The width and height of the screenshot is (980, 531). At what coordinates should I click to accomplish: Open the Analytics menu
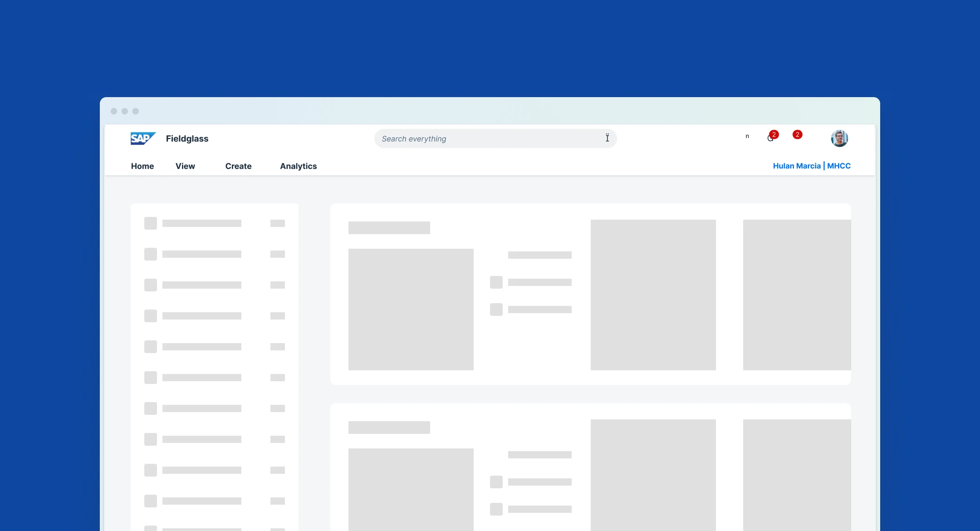pos(299,166)
